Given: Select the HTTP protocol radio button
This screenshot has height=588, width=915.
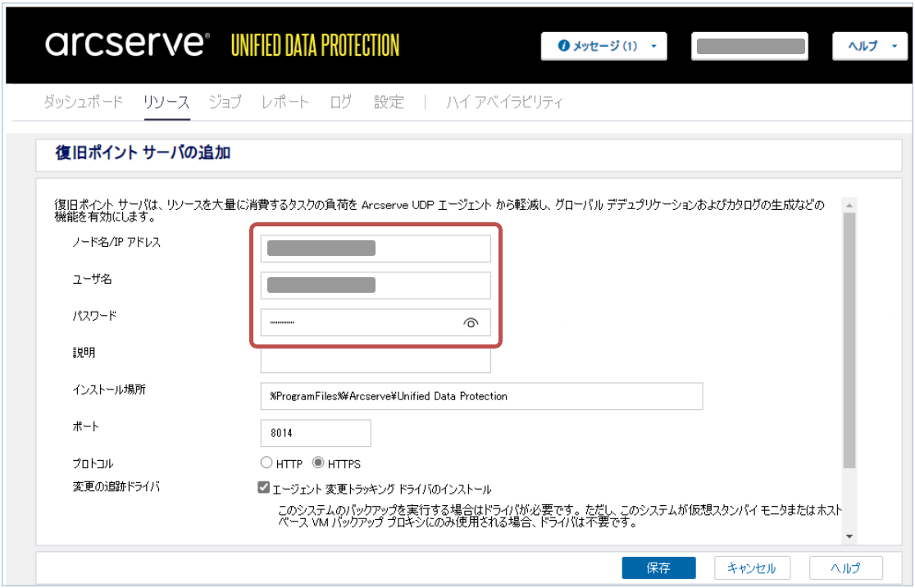Looking at the screenshot, I should pos(266,463).
